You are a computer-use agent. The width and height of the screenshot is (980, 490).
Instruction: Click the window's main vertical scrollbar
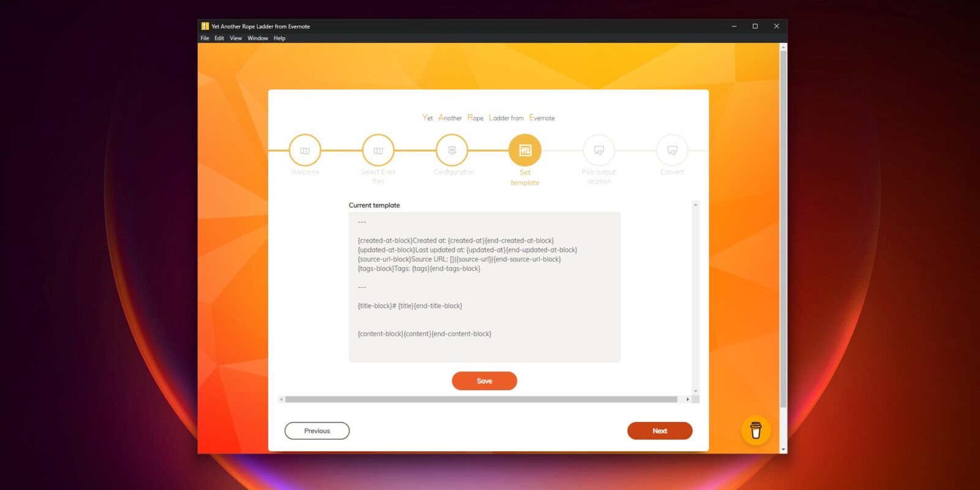coord(783,230)
